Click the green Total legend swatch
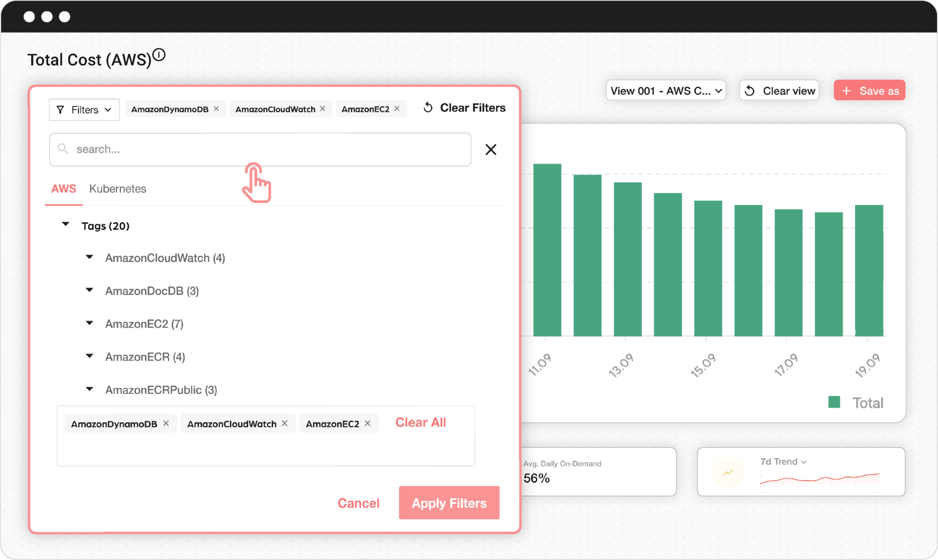The width and height of the screenshot is (938, 560). pyautogui.click(x=834, y=402)
